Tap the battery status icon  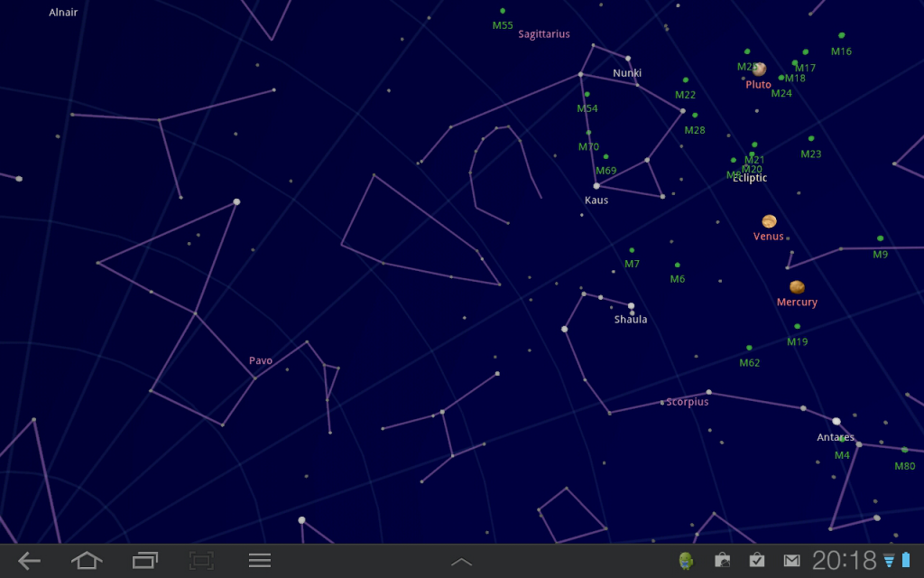(906, 560)
